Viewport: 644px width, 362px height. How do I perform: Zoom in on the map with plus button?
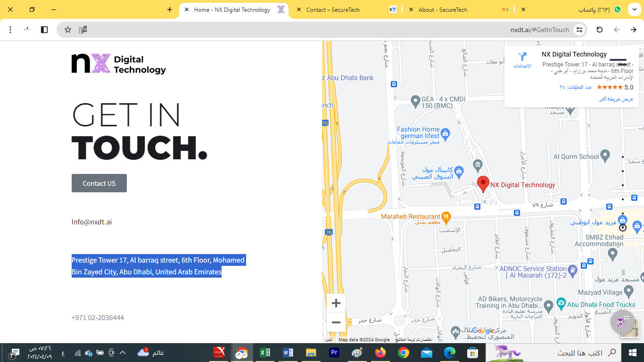336,303
